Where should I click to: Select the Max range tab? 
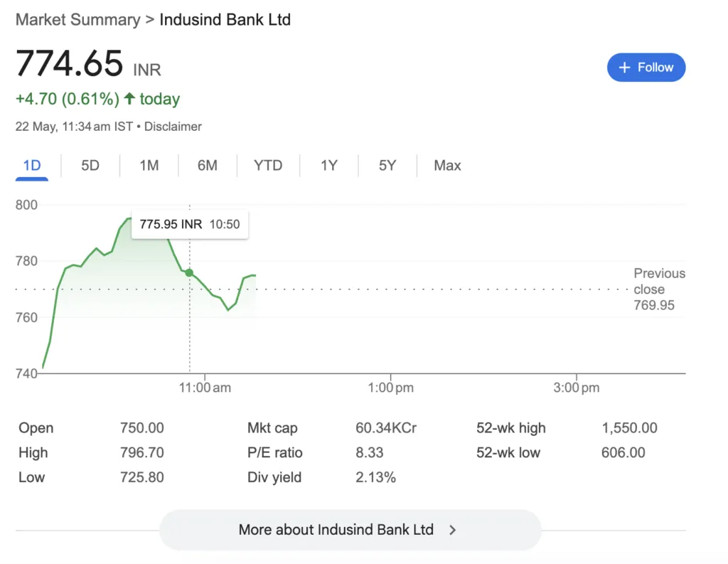(x=447, y=166)
